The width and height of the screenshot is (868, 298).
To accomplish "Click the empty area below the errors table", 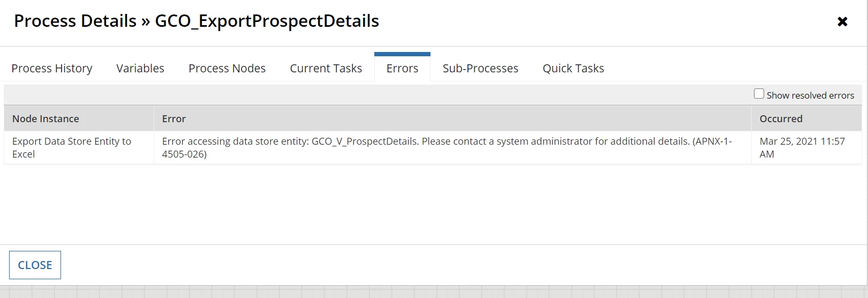I will coord(434,204).
